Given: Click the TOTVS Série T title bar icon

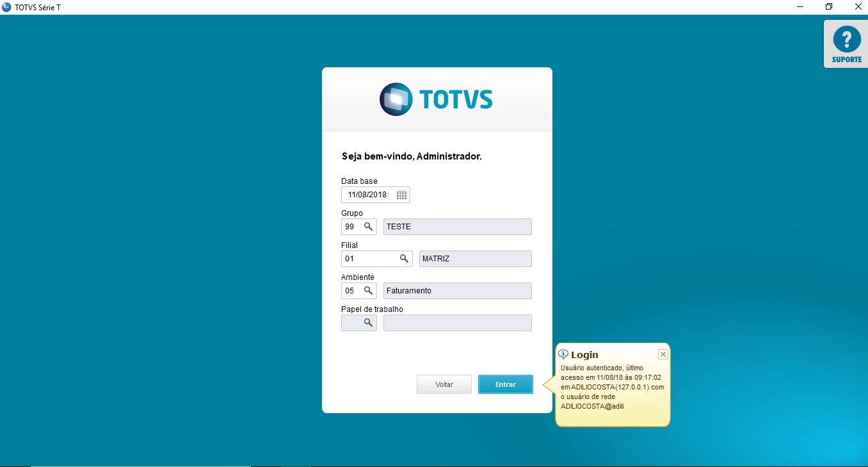Looking at the screenshot, I should 6,7.
